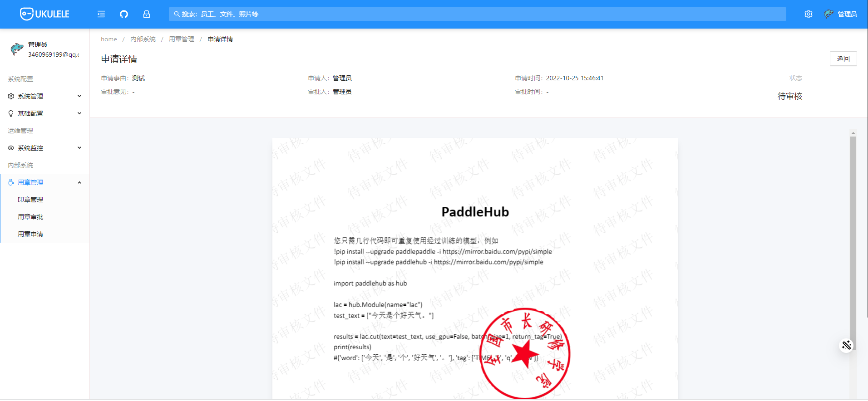Click the 待审核 status text
The image size is (868, 401).
click(x=790, y=96)
